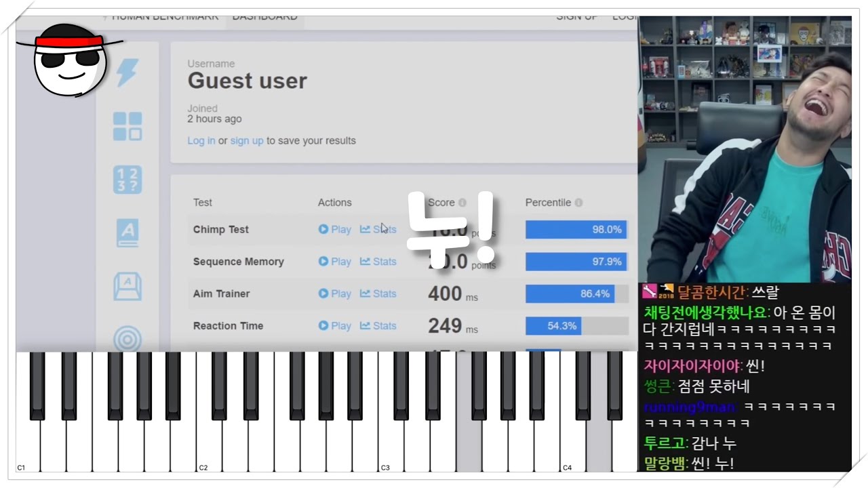Click the "Actions" column header
The image size is (868, 488).
click(x=335, y=203)
